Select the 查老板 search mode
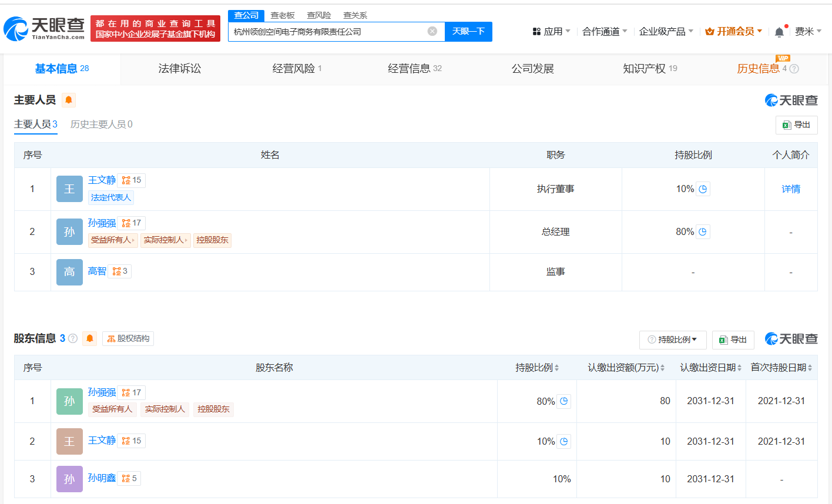 click(283, 15)
